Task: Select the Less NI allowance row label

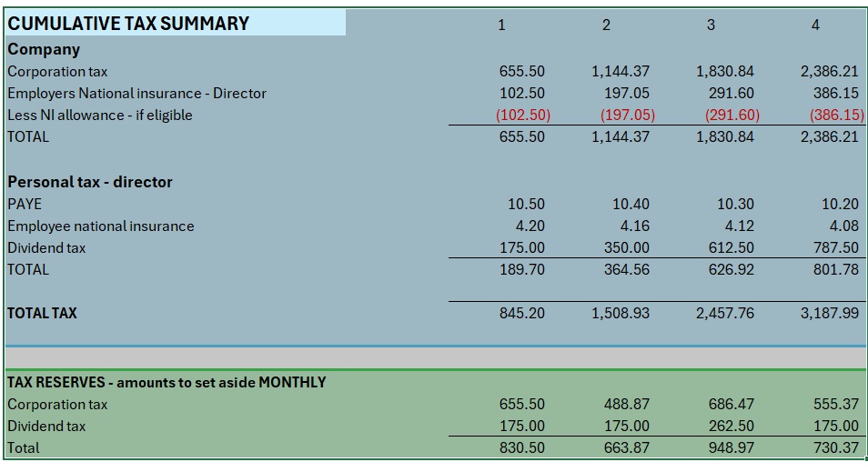Action: click(x=100, y=115)
